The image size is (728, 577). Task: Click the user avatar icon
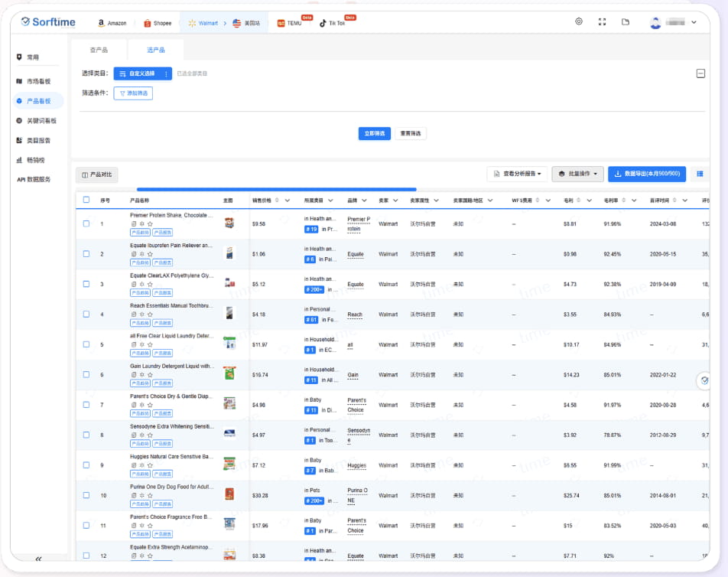click(655, 22)
